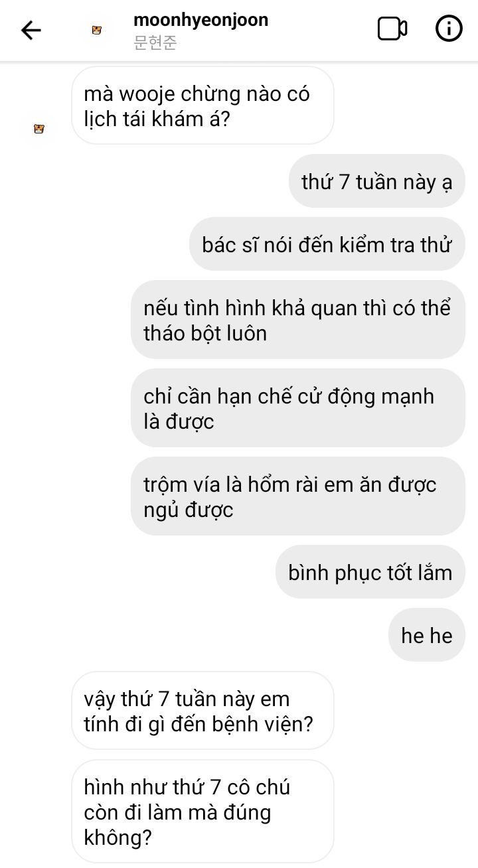Tap the back arrow icon
Screen dimensions: 478x868
[31, 30]
